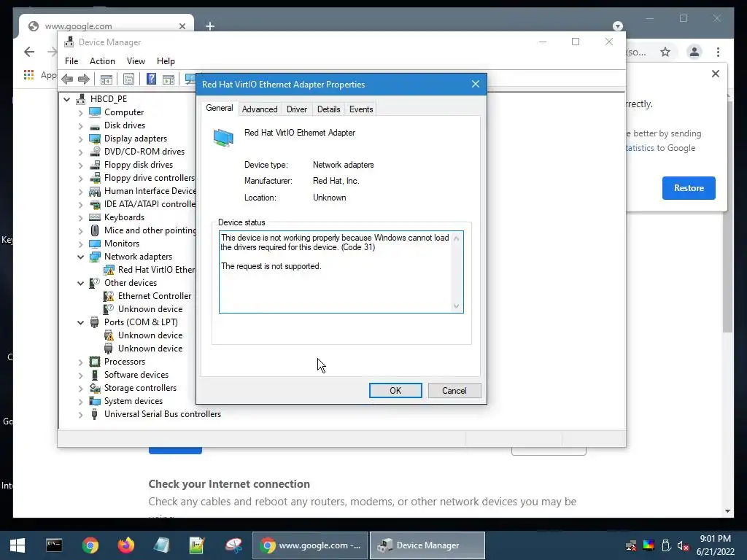
Task: Expand the Display adapters category
Action: (80, 139)
